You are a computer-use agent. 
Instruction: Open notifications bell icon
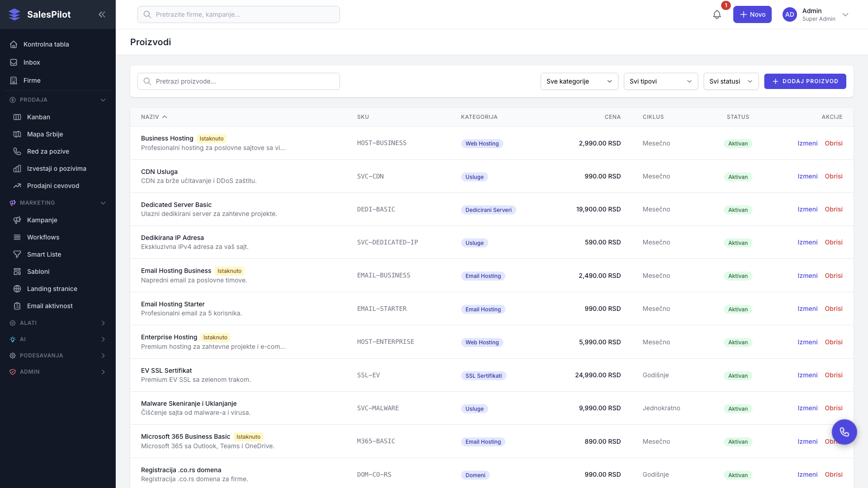(x=717, y=14)
